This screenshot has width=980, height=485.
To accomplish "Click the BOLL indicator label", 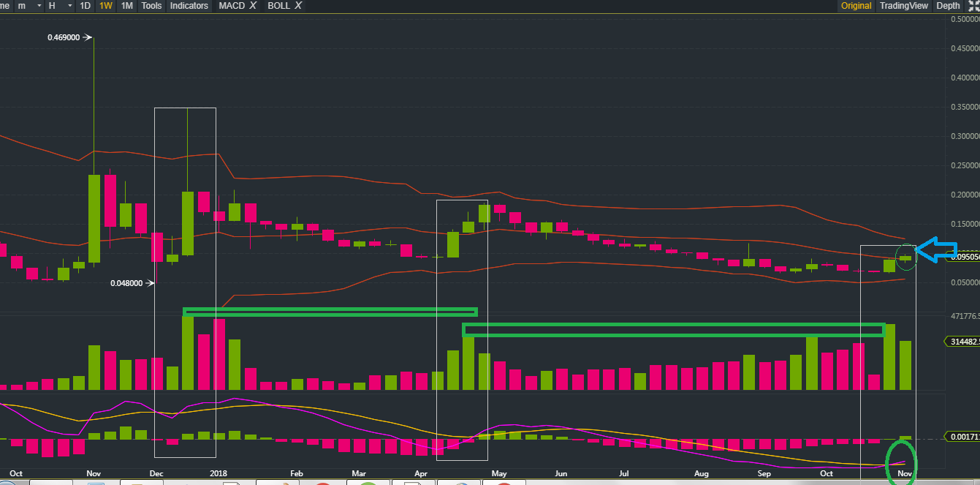I will click(278, 6).
